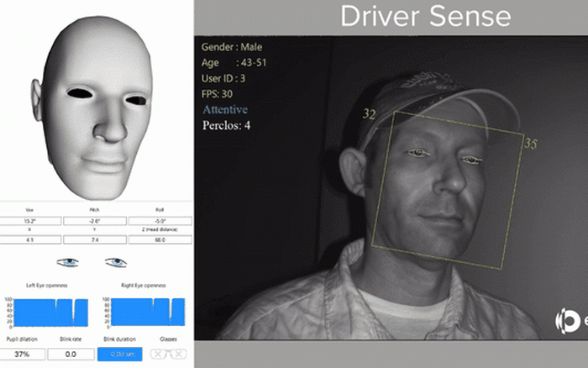588x368 pixels.
Task: Select the Roll value field
Action: coord(160,221)
